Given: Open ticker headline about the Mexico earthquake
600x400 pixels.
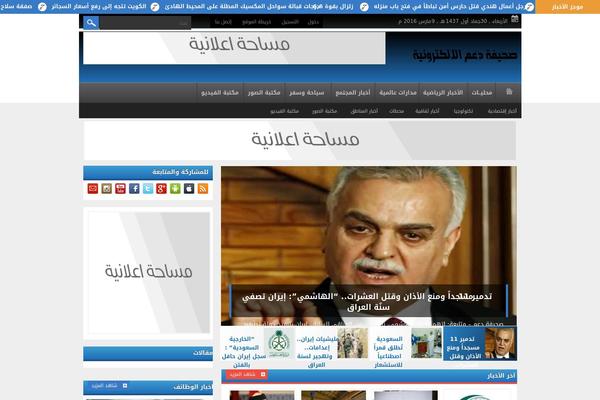Looking at the screenshot, I should coord(259,7).
